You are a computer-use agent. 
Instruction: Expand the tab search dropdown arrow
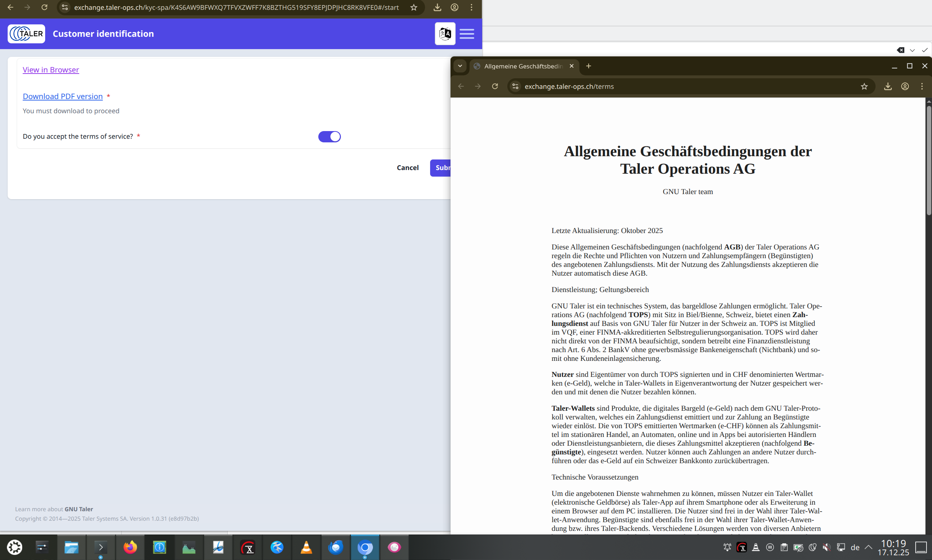coord(460,66)
